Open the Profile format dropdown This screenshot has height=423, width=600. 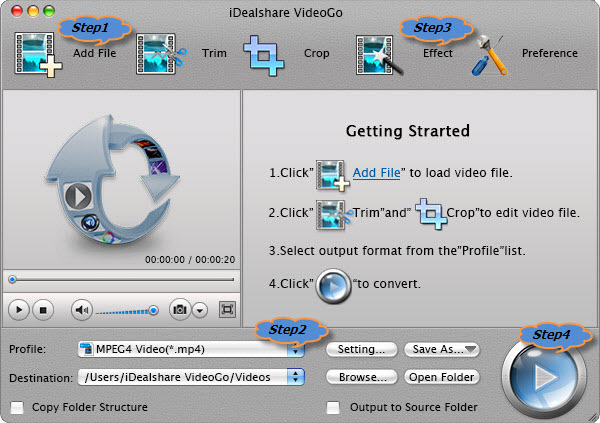pyautogui.click(x=191, y=349)
